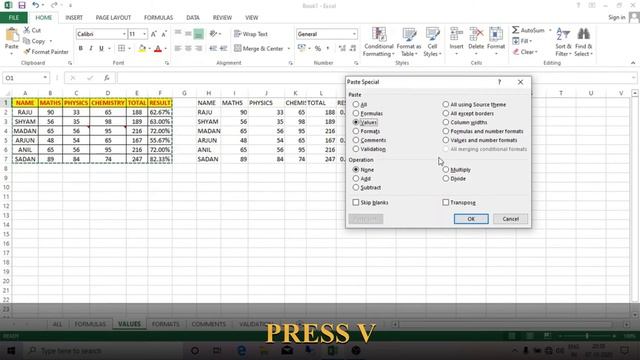This screenshot has width=640, height=360.
Task: Select the Subtract operation
Action: click(x=356, y=188)
